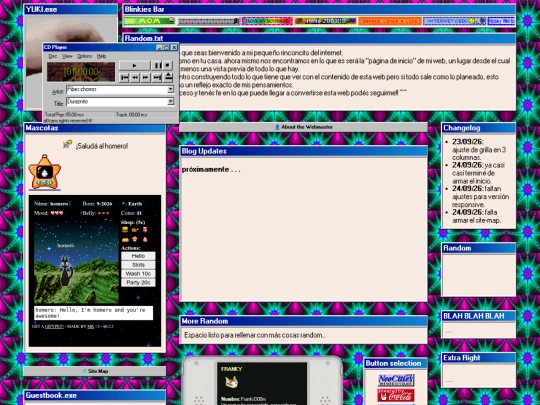Click the Wash 10c action button

click(x=138, y=274)
